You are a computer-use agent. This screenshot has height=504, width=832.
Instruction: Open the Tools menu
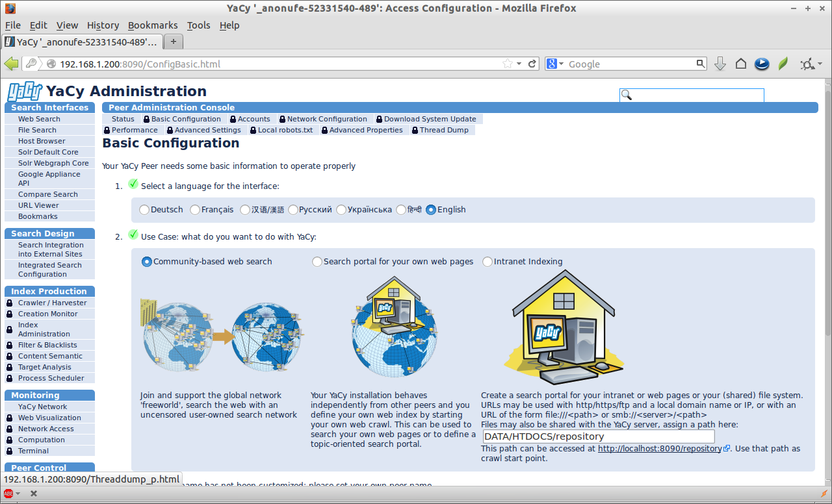[x=198, y=25]
